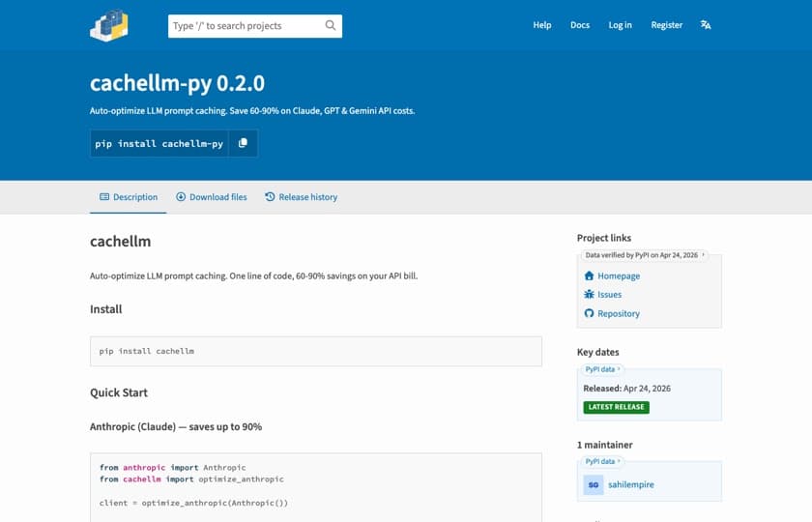Open maintainer sahilempire's profile
Image resolution: width=812 pixels, height=522 pixels.
tap(630, 484)
